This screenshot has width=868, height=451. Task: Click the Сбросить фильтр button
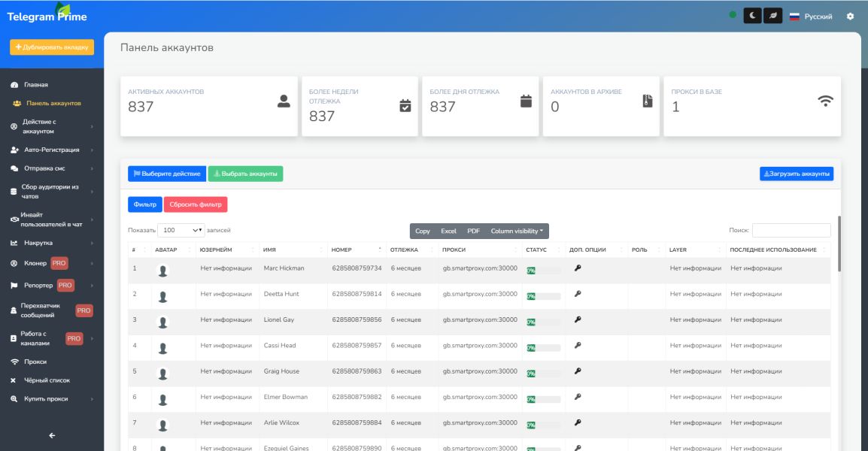[x=195, y=204]
